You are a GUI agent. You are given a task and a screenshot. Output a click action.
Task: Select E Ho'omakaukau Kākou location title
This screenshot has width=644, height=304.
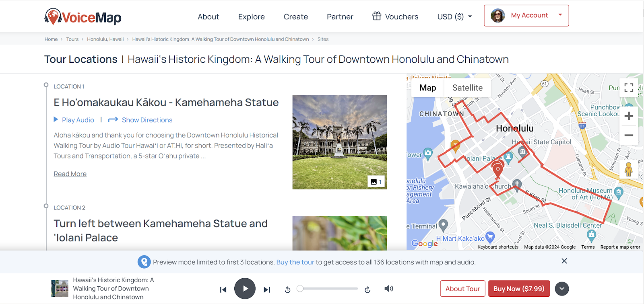click(166, 103)
